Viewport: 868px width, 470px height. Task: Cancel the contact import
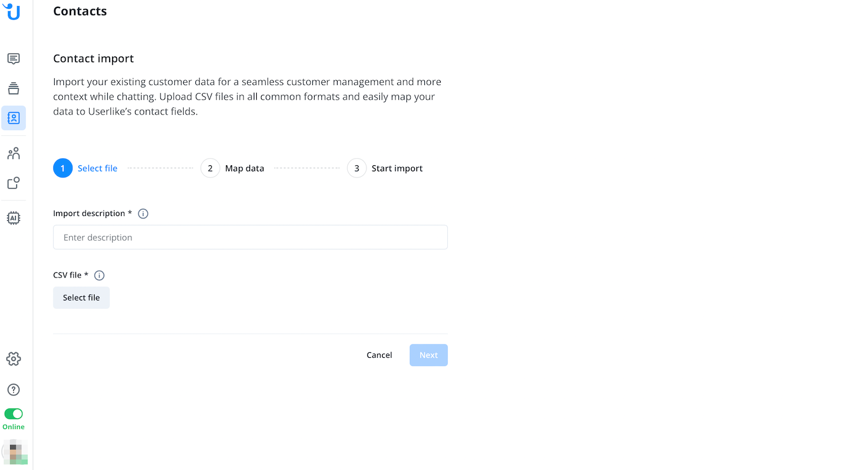379,355
